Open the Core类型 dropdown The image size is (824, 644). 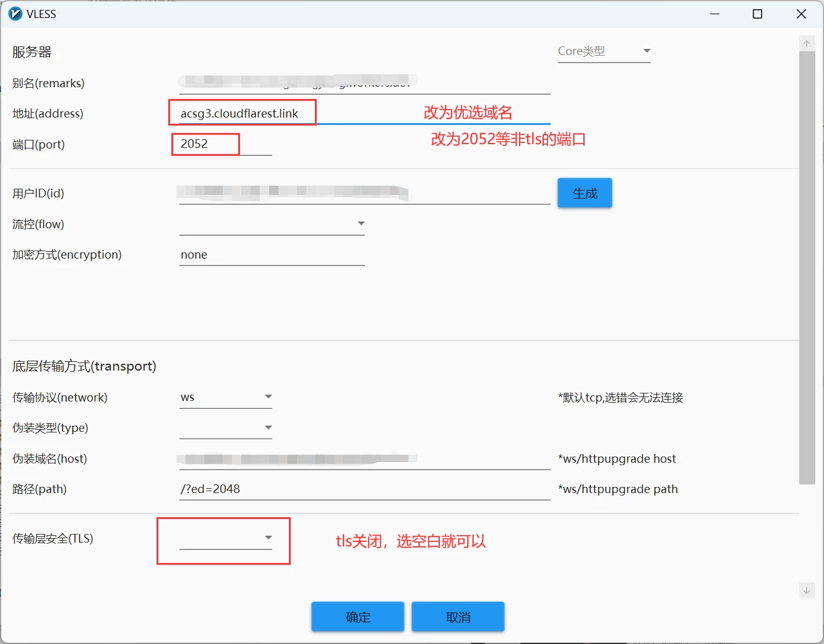[604, 51]
